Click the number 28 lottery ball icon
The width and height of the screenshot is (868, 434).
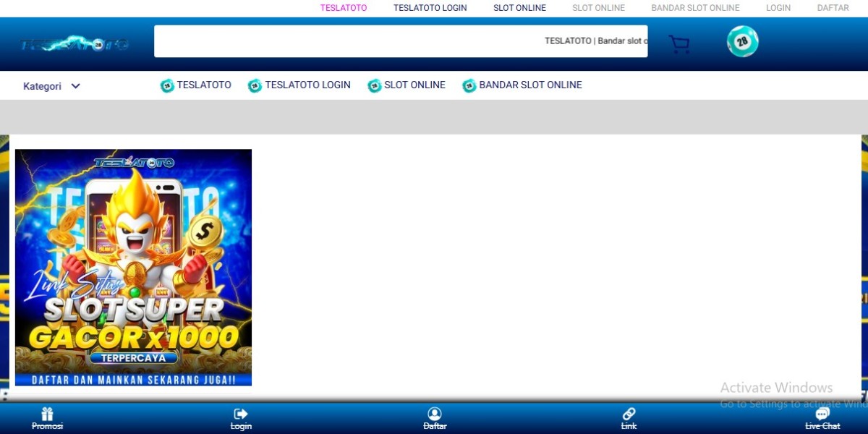coord(743,41)
